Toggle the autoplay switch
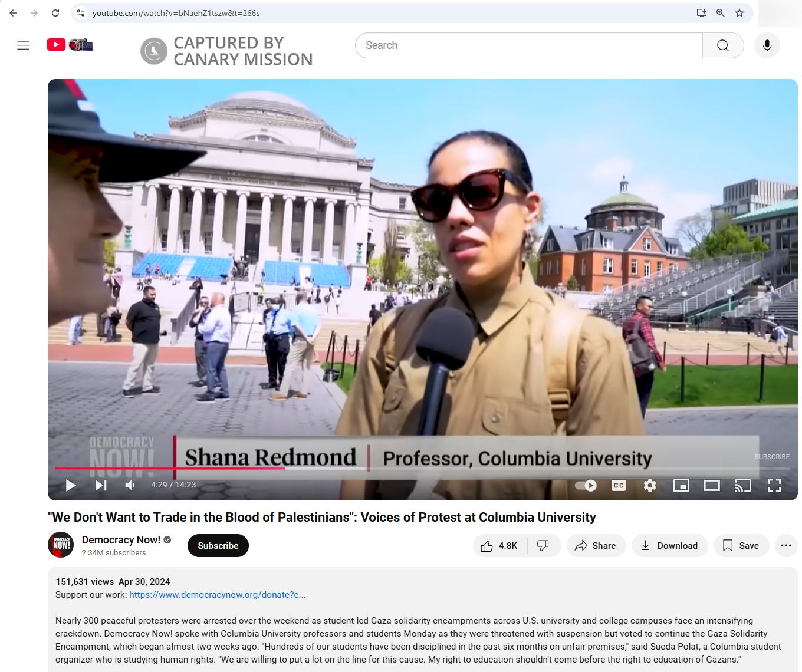Screen dimensions: 802x672 [586, 485]
